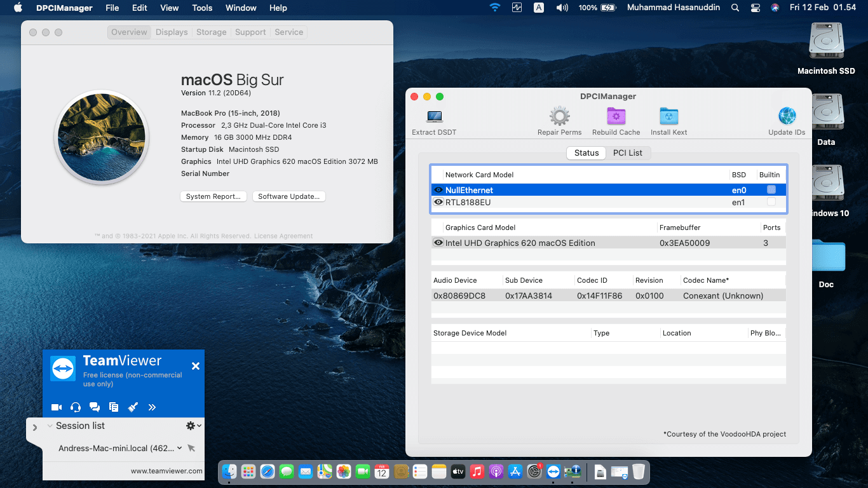Open Photos from the Dock
The height and width of the screenshot is (488, 868).
coord(344,471)
